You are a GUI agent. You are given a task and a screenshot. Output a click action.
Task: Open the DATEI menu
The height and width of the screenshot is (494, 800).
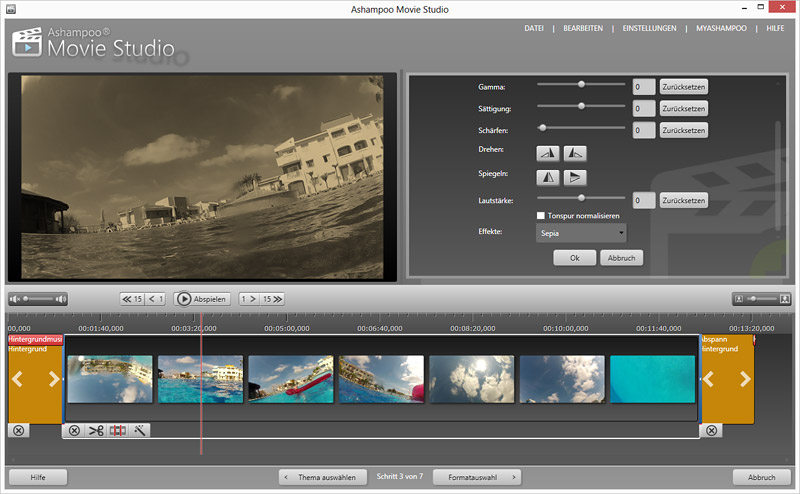click(534, 29)
